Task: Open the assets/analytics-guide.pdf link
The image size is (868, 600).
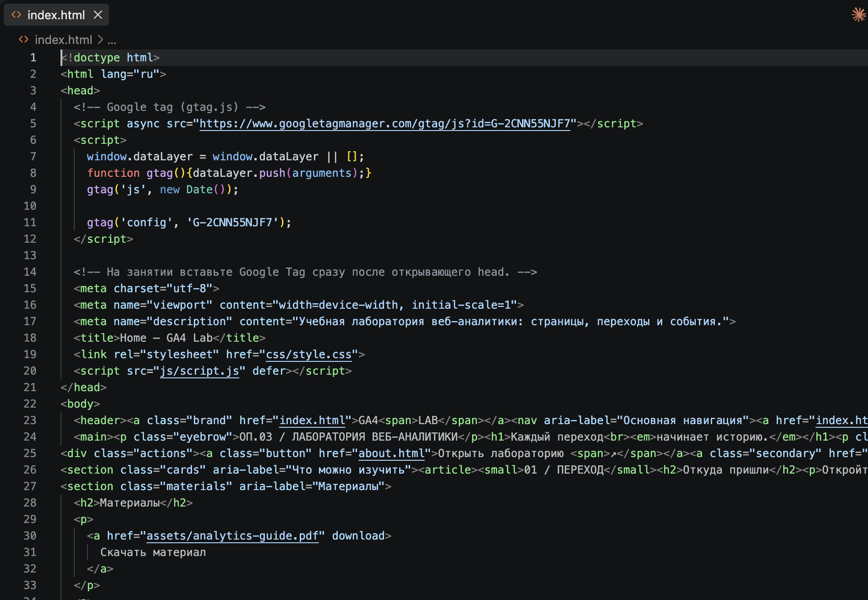Action: click(232, 536)
